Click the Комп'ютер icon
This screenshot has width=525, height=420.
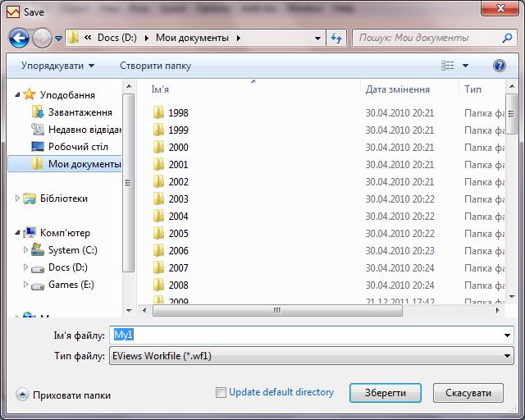[x=30, y=232]
